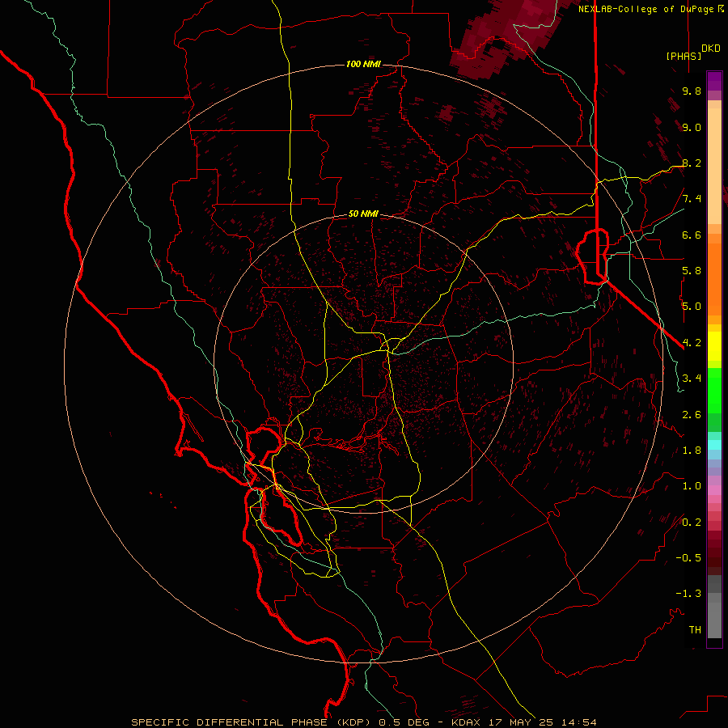Click the NEXLAB-College of DuPage header text

pyautogui.click(x=650, y=9)
